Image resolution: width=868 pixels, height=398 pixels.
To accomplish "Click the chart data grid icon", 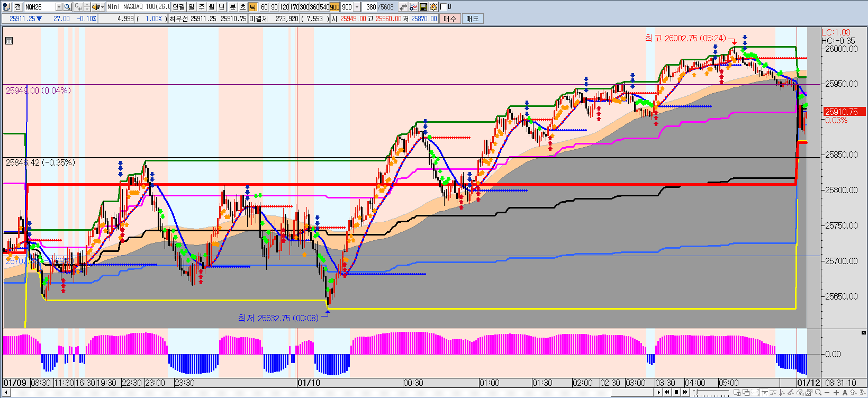I will [x=9, y=41].
